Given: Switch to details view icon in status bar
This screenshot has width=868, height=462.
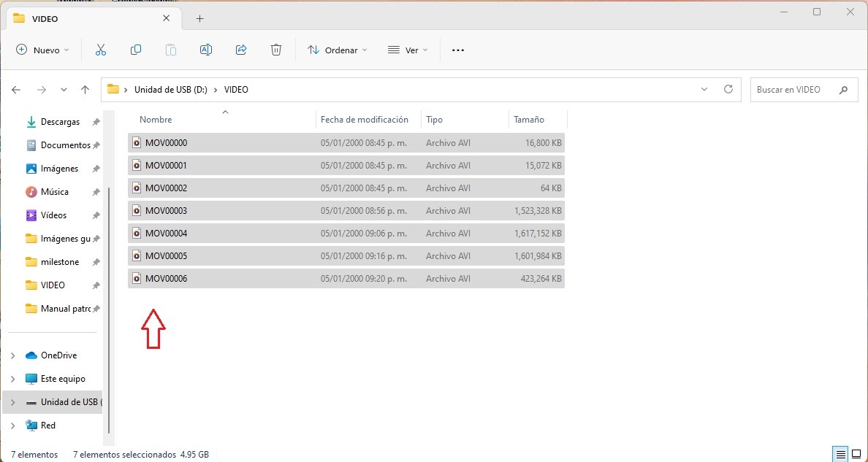Looking at the screenshot, I should tap(841, 455).
